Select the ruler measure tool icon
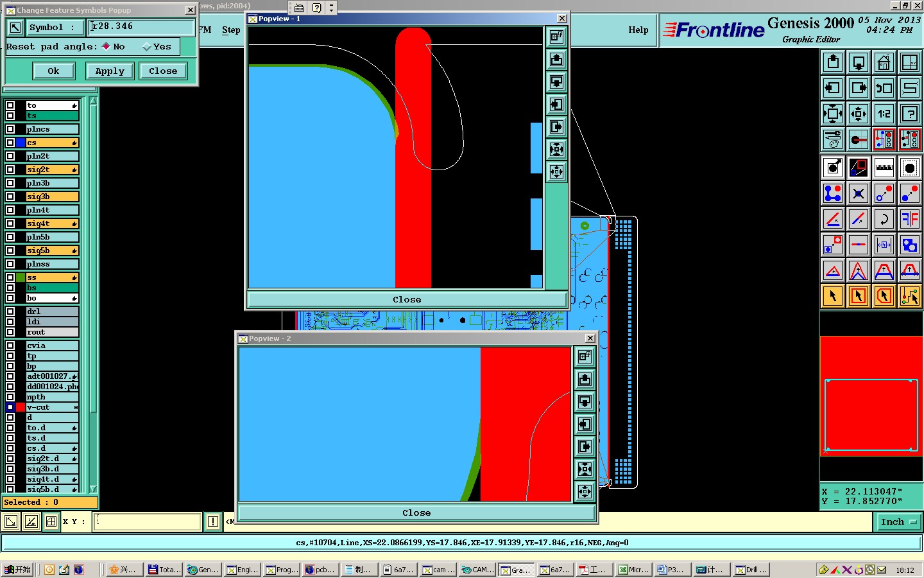Viewport: 924px width, 578px height. [884, 168]
